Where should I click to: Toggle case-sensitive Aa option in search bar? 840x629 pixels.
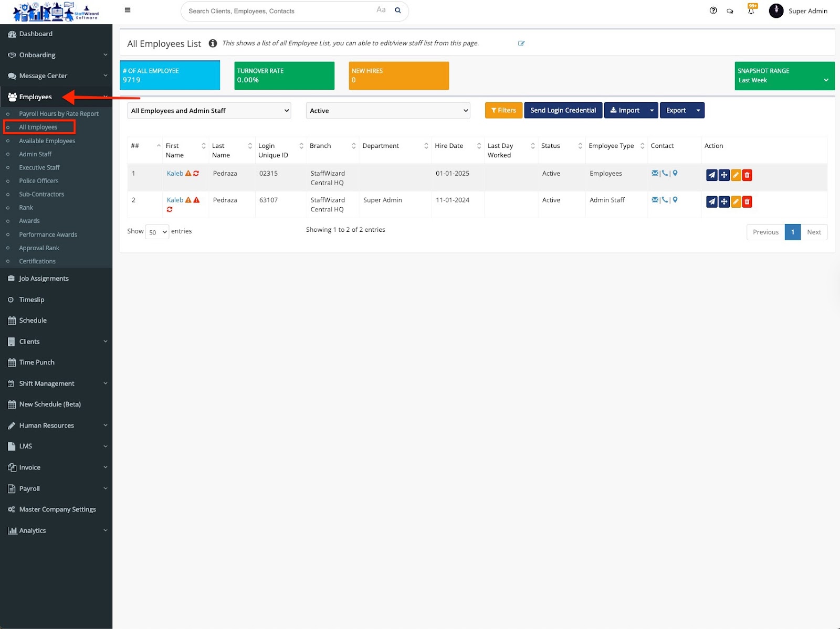tap(381, 10)
